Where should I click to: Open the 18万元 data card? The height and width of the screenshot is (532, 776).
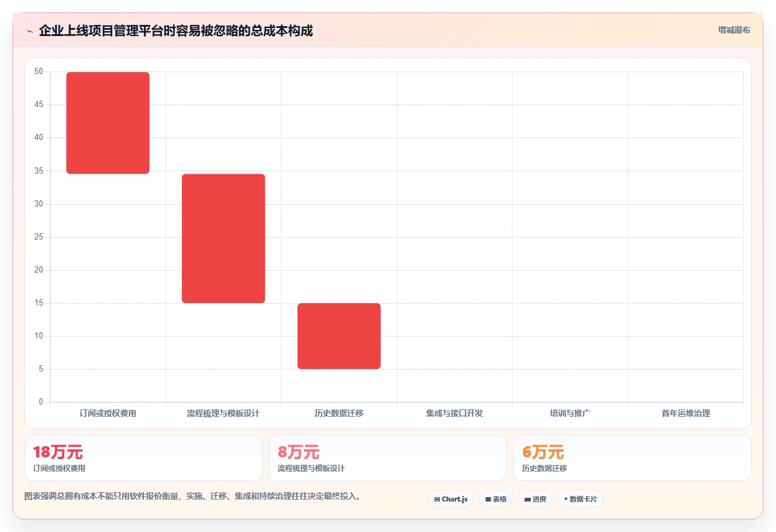(143, 458)
